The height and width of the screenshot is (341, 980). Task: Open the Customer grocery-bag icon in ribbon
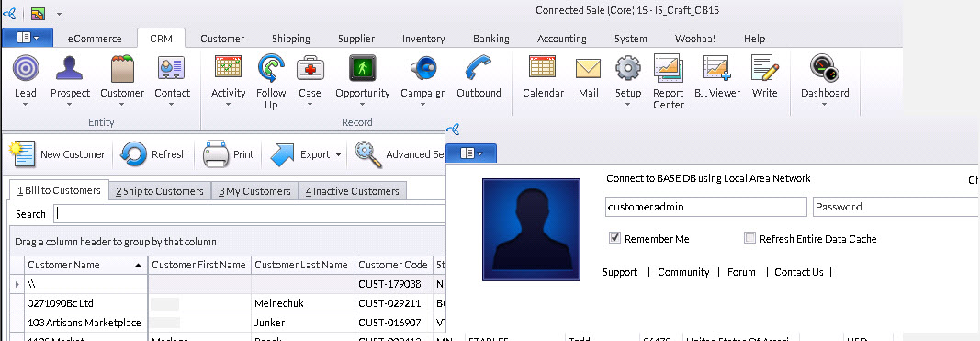[x=122, y=68]
